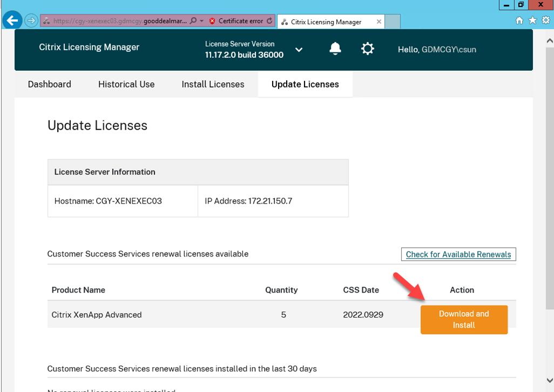Click version text '11.17.2.0 build 36000'

click(x=244, y=55)
